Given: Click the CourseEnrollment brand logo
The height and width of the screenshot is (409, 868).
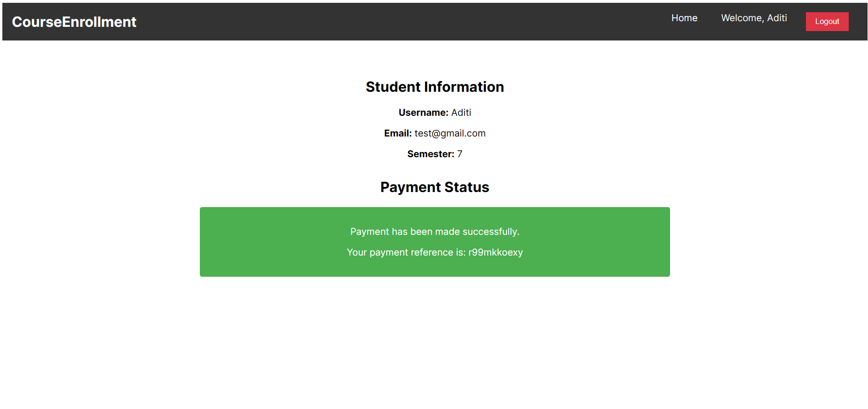Looking at the screenshot, I should coord(74,22).
